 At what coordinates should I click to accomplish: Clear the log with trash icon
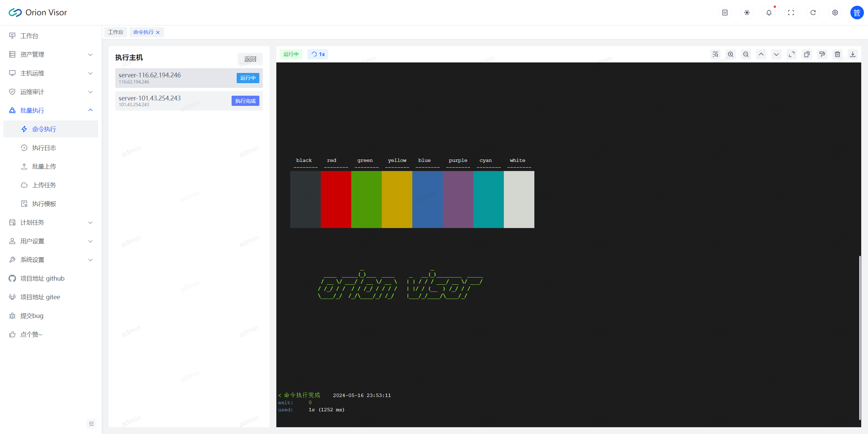pos(837,54)
